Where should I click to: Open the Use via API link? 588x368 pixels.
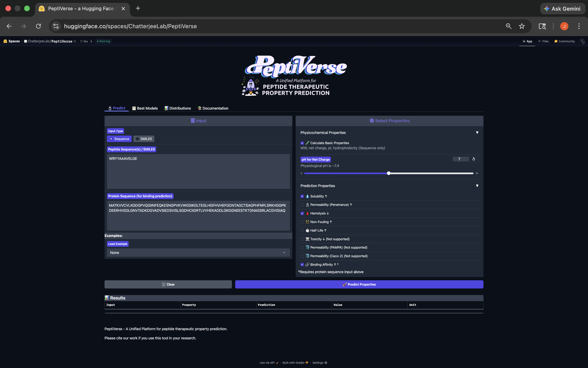[x=269, y=363]
